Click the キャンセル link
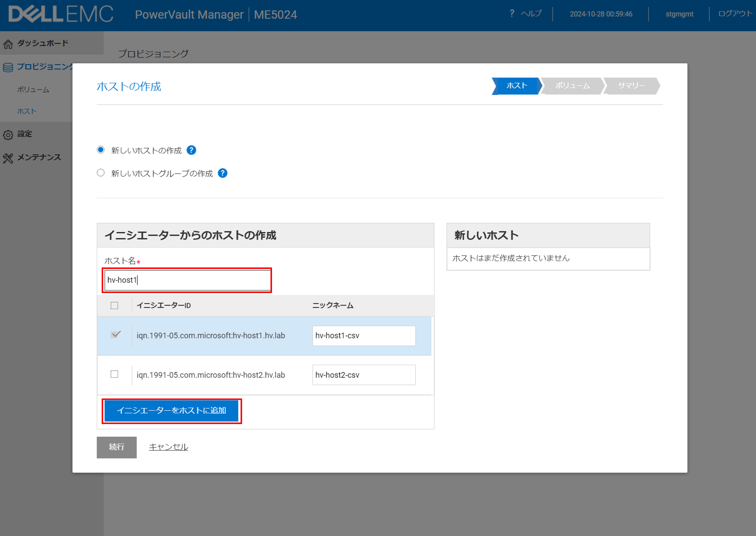 168,447
